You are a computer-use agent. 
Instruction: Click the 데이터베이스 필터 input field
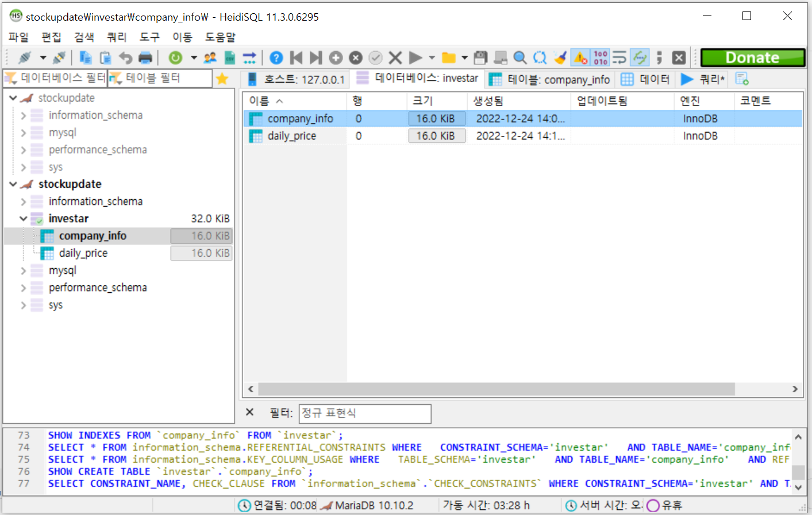pos(55,78)
